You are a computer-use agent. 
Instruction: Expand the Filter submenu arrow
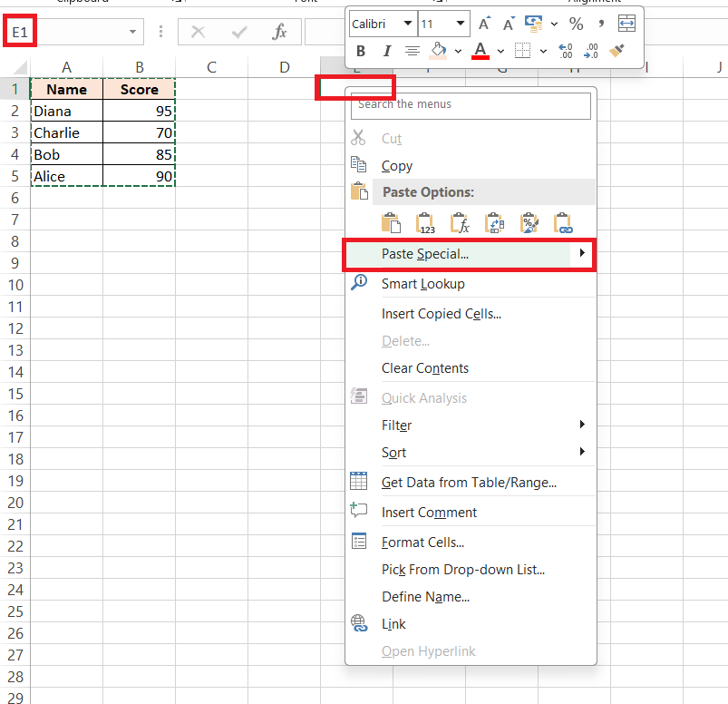pyautogui.click(x=582, y=425)
